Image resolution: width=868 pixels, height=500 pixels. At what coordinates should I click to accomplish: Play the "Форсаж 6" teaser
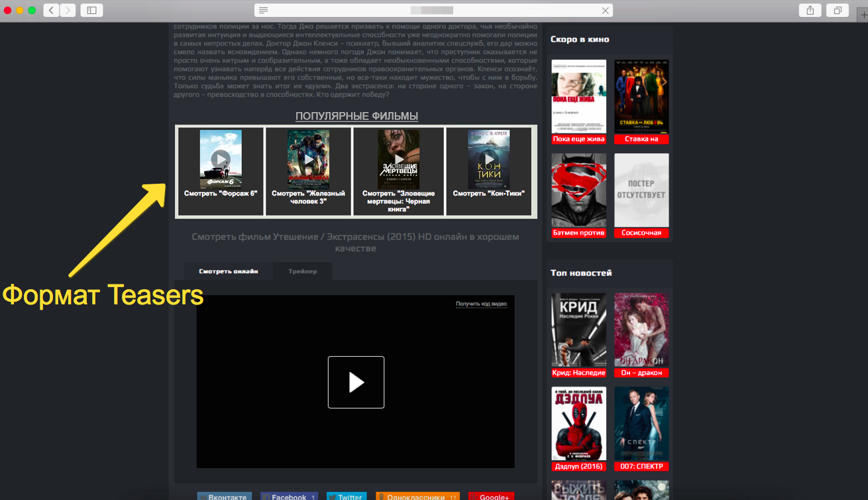(x=221, y=159)
